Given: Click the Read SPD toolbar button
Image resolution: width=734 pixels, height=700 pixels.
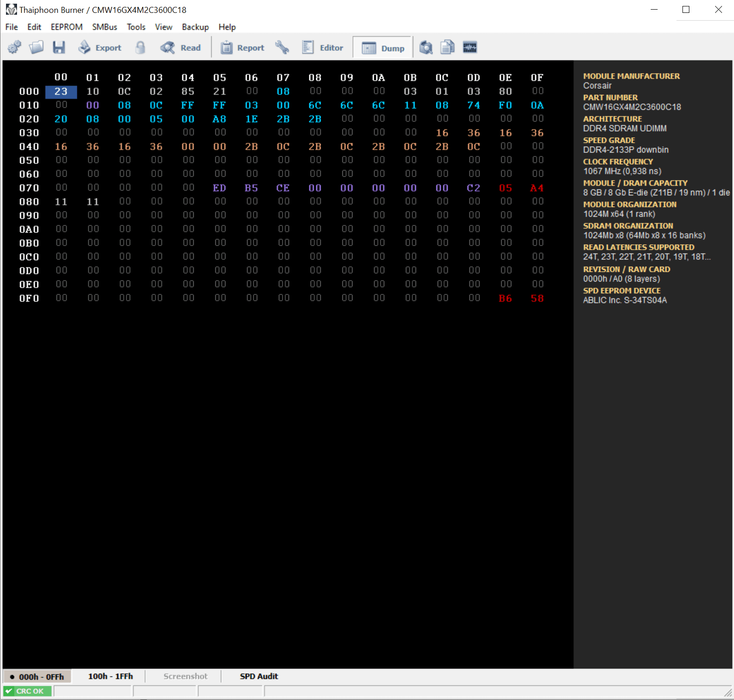Looking at the screenshot, I should (180, 47).
